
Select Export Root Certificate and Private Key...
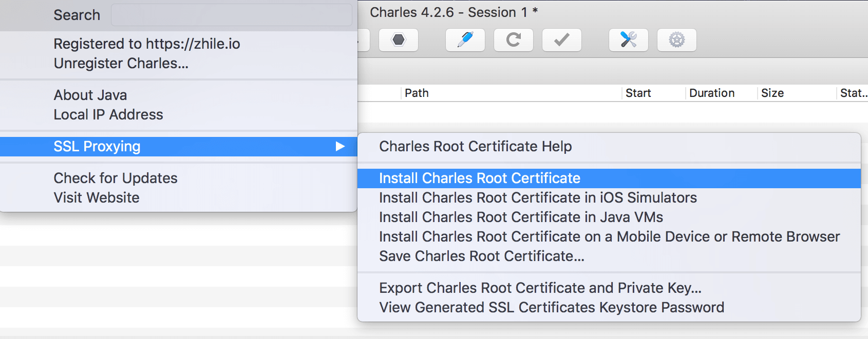click(609, 288)
